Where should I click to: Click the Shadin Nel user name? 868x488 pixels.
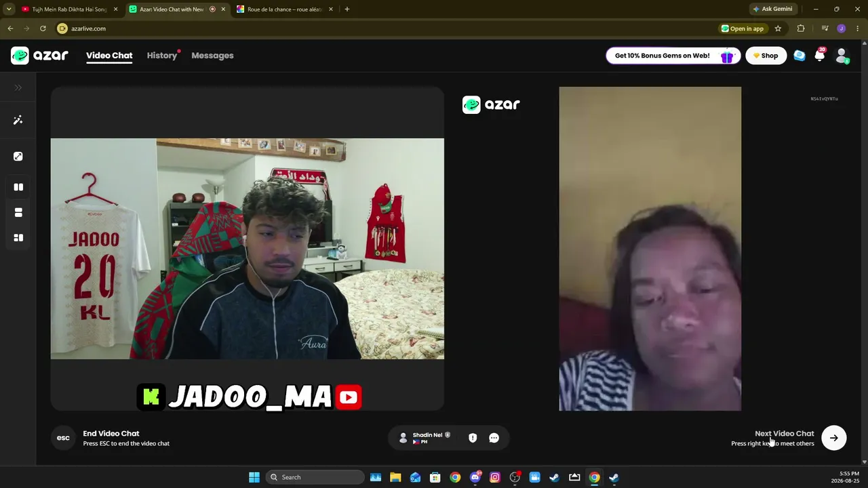pos(427,435)
